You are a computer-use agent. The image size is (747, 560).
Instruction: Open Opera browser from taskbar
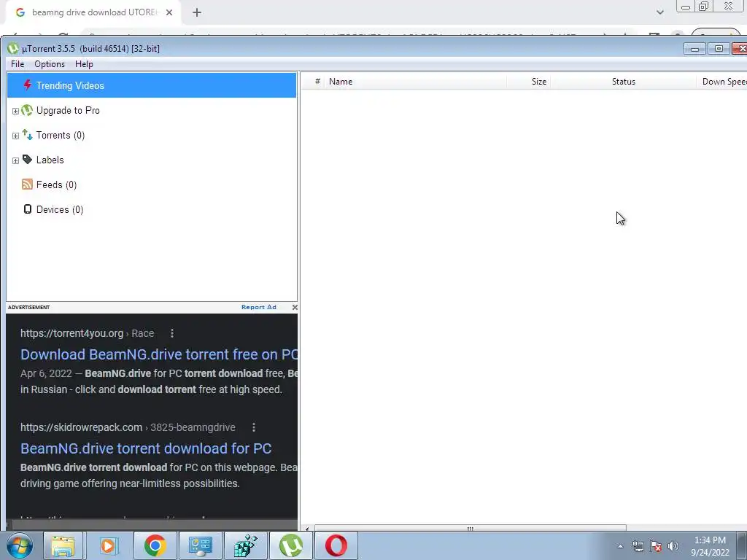click(336, 545)
